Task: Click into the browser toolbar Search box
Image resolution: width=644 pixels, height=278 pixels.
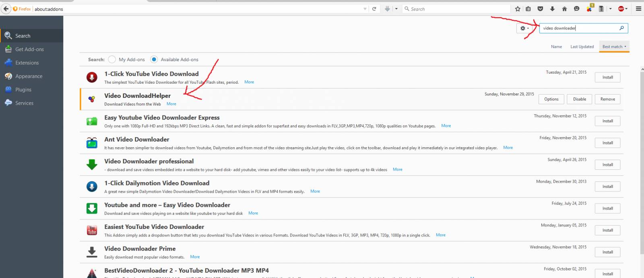Action: click(x=456, y=9)
